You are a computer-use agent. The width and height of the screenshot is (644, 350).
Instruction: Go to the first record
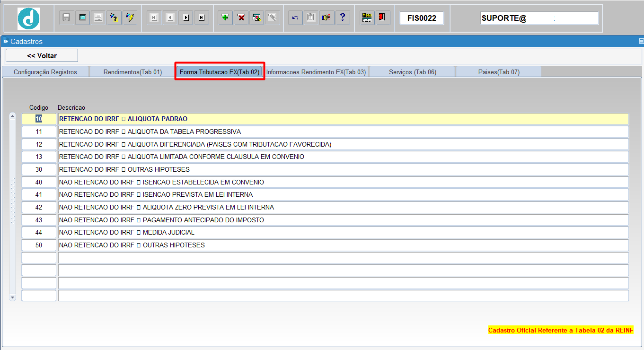coord(154,18)
